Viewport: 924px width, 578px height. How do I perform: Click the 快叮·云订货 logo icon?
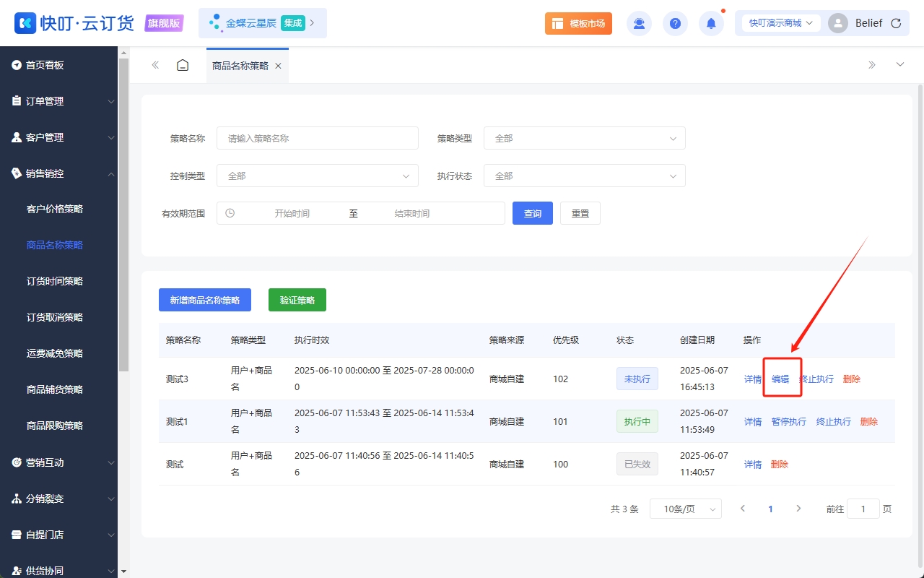pyautogui.click(x=25, y=23)
